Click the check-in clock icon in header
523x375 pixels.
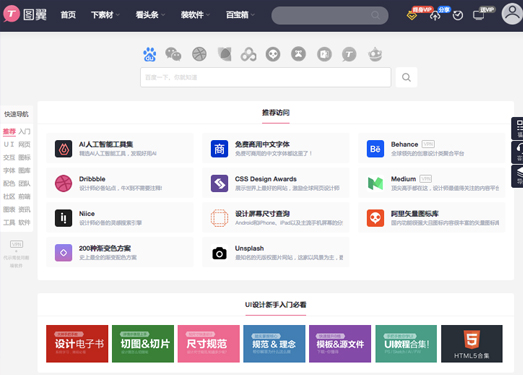[458, 15]
